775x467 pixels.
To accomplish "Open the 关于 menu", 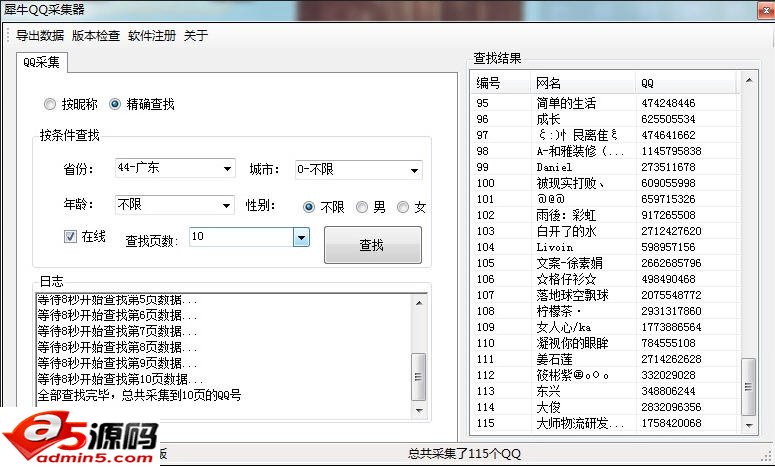I will point(196,36).
